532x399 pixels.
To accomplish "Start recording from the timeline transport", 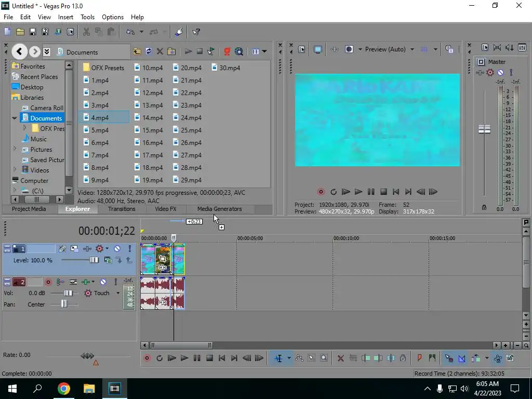I will pyautogui.click(x=147, y=358).
